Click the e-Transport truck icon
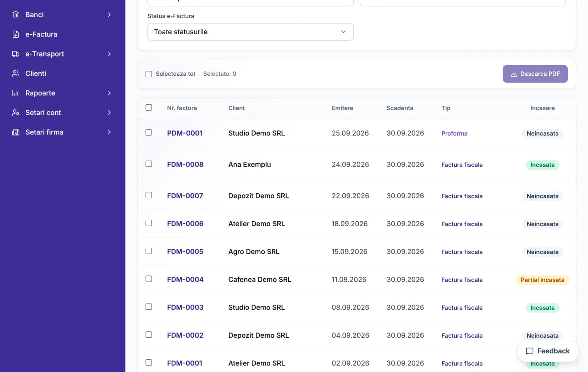This screenshot has height=372, width=588. tap(16, 54)
